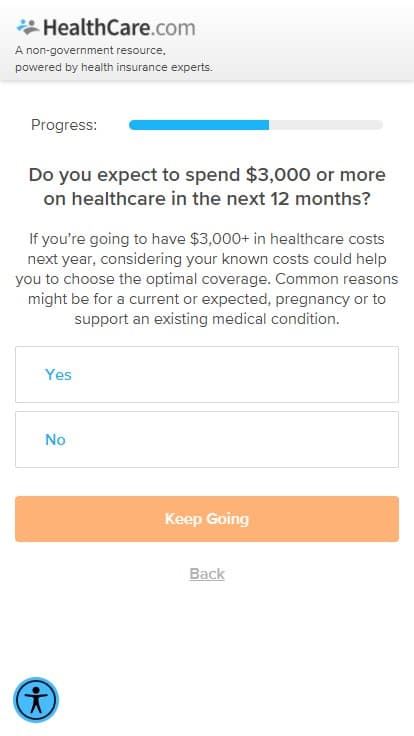Click the ".com" part of the logo
This screenshot has width=414, height=736.
(173, 29)
